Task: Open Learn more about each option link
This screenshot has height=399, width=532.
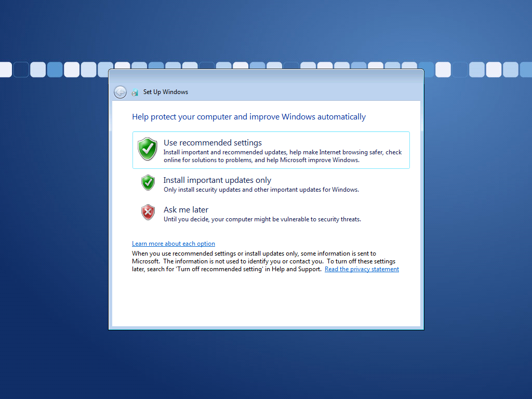Action: pos(174,244)
